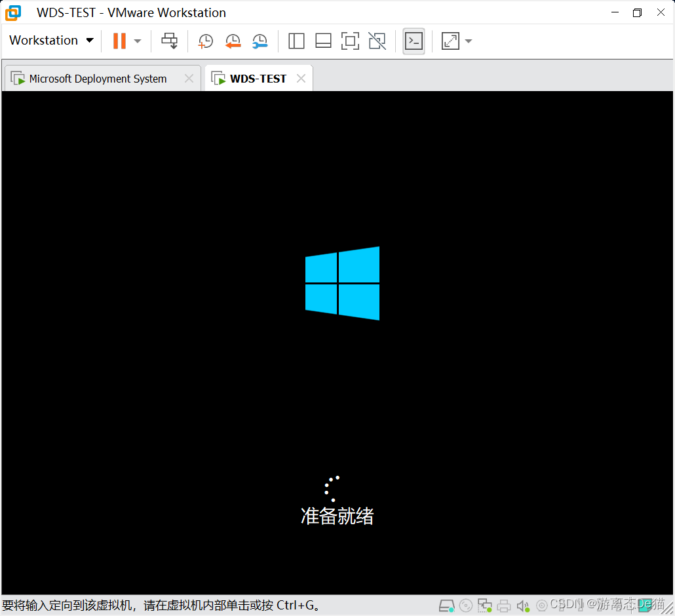This screenshot has height=616, width=675.
Task: Show or hide the thumbnail bar
Action: 323,41
